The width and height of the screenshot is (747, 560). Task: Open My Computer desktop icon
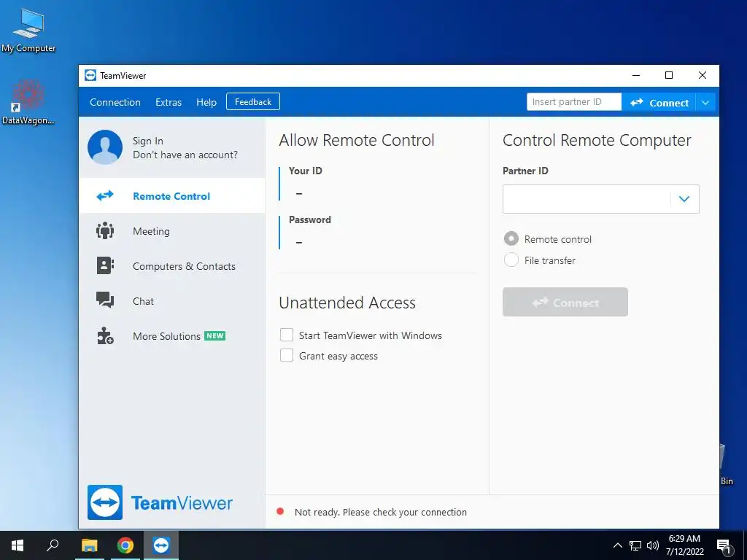(x=28, y=29)
